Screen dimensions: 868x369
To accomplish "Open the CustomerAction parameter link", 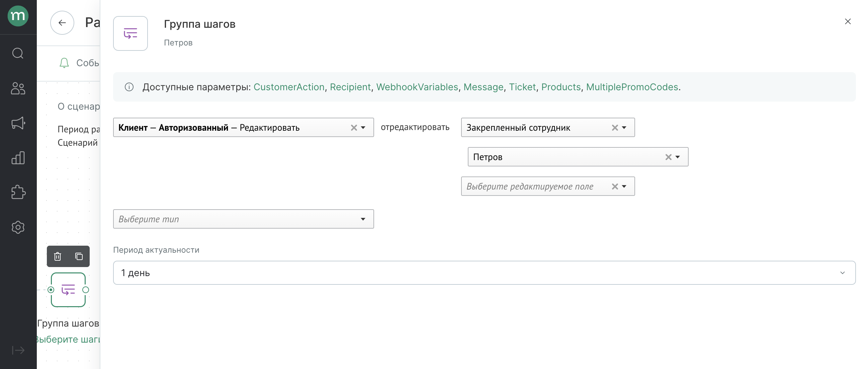I will point(289,87).
